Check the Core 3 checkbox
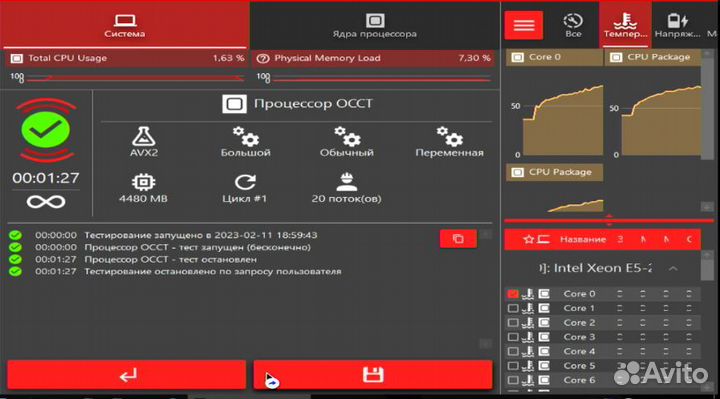The height and width of the screenshot is (399, 720). click(513, 337)
